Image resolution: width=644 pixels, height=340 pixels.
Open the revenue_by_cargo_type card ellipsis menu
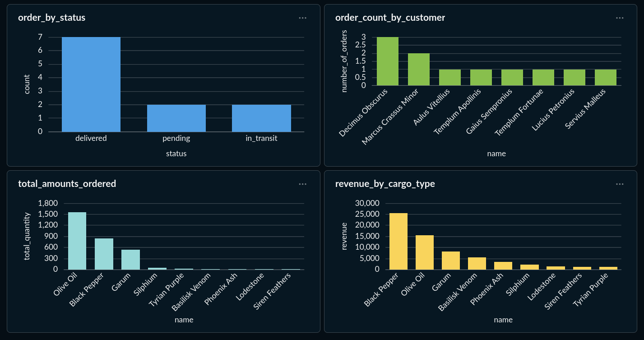point(620,184)
